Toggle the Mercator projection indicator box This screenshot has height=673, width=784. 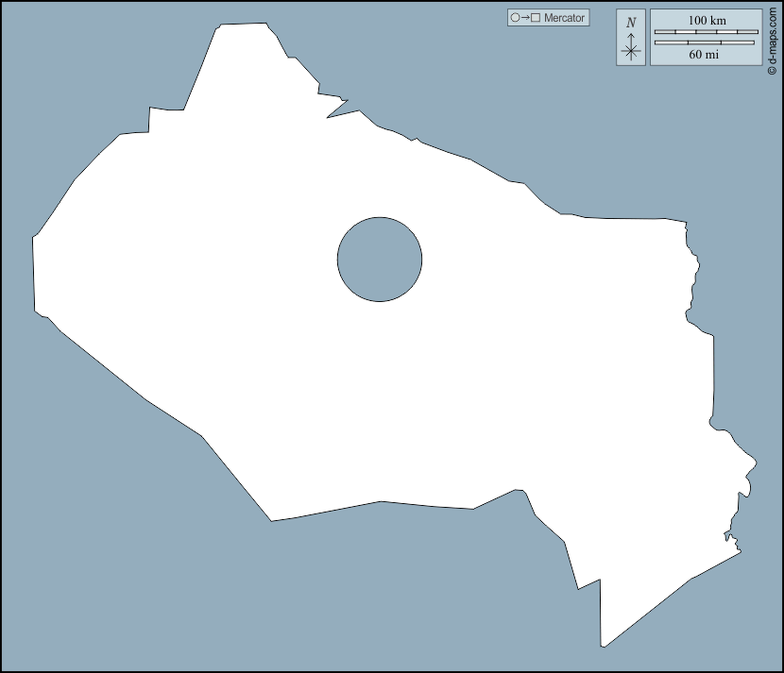[548, 17]
